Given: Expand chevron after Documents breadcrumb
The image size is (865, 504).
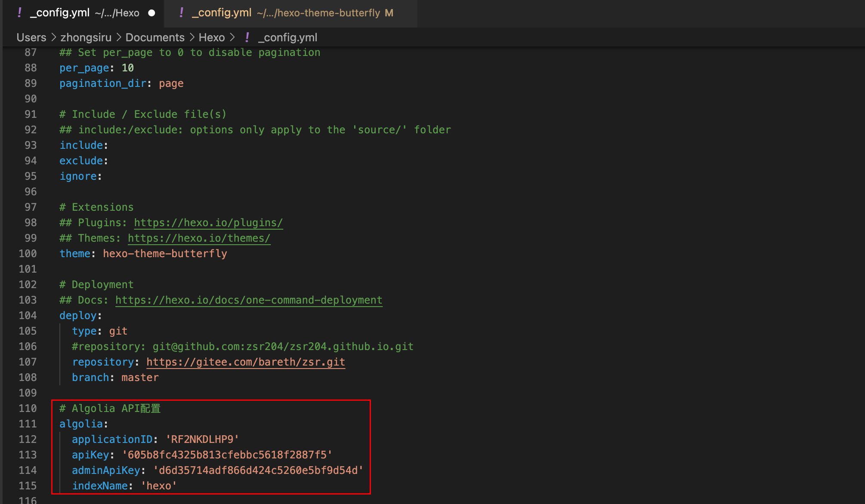Looking at the screenshot, I should (192, 37).
